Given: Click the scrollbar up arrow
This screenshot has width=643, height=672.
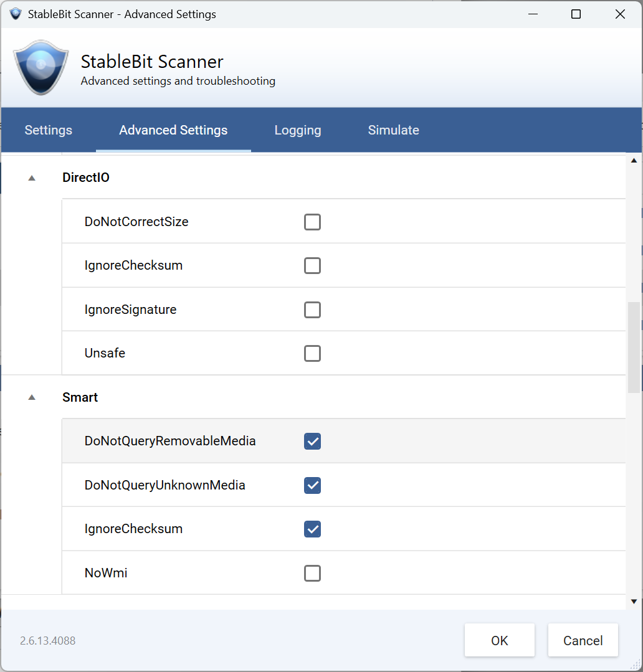Looking at the screenshot, I should pos(634,161).
